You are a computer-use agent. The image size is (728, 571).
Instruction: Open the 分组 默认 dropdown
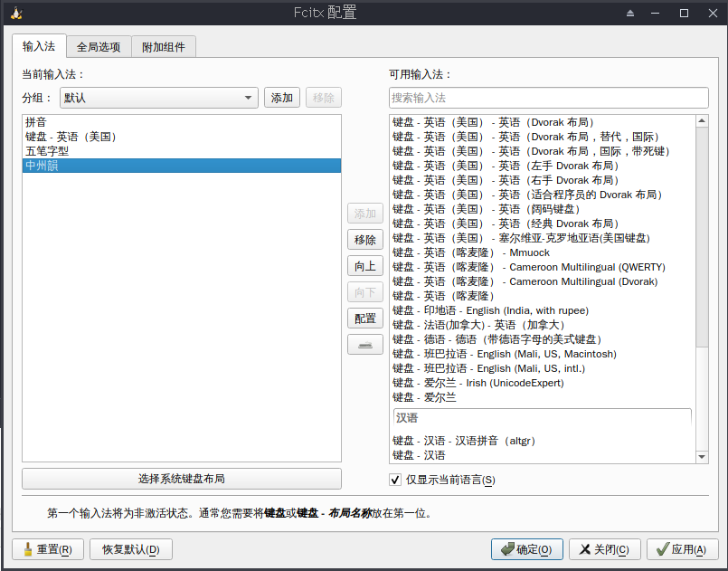pos(159,98)
